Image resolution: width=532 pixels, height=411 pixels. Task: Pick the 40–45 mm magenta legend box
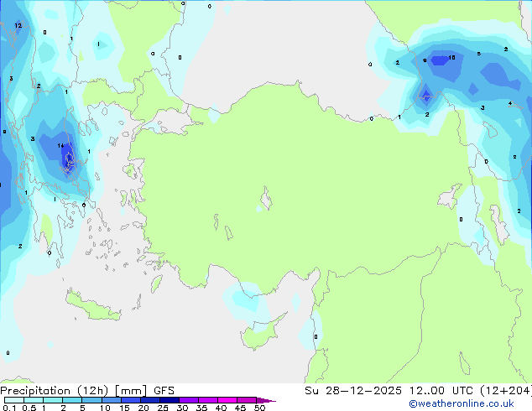[x=227, y=400]
